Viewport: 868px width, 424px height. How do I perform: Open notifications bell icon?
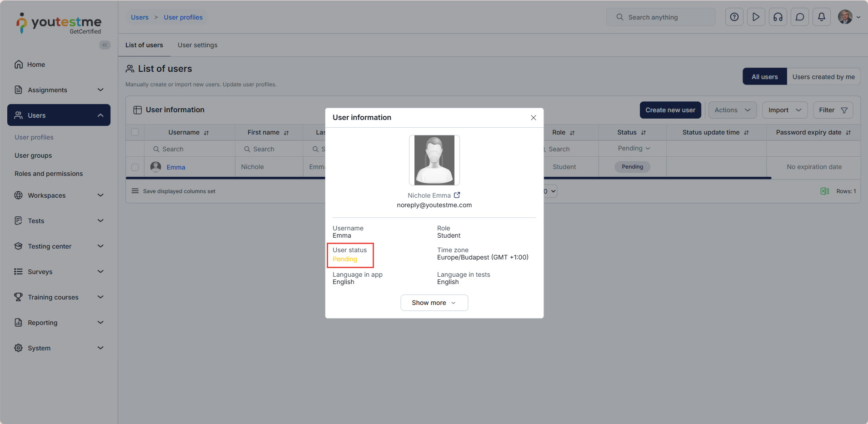(x=821, y=17)
